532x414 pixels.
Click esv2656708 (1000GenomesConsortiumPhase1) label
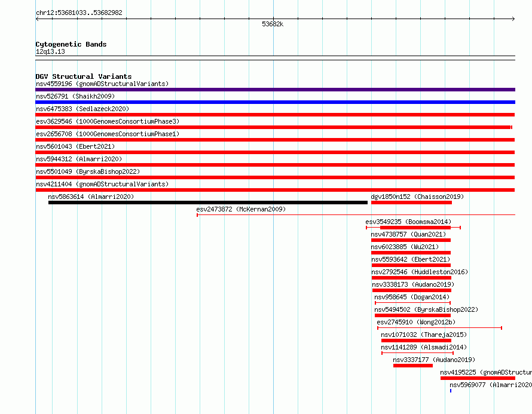point(108,134)
